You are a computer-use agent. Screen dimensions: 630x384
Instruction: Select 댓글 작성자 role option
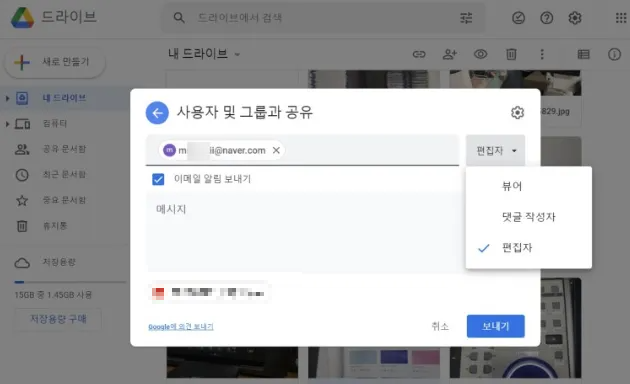529,217
